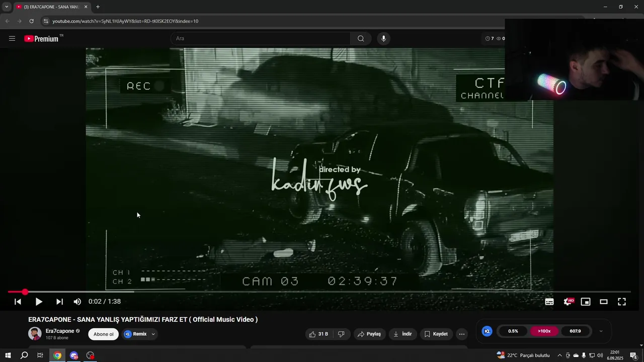The width and height of the screenshot is (644, 362).
Task: Click the video title text
Action: [143, 319]
